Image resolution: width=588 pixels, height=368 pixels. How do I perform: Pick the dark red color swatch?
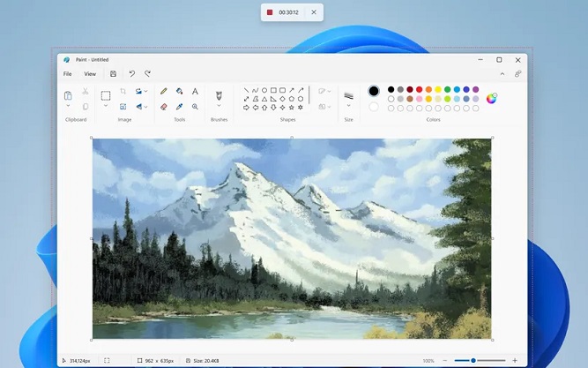click(x=410, y=89)
